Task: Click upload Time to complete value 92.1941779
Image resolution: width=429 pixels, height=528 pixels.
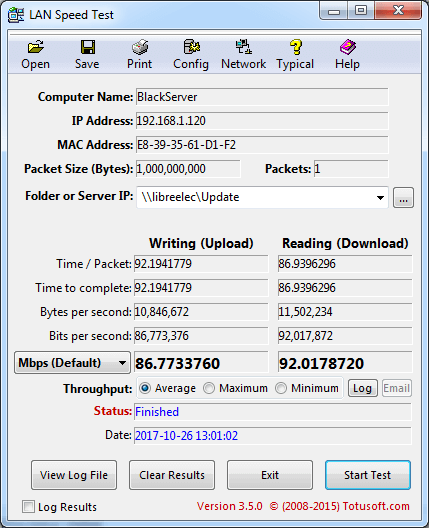Action: [201, 288]
